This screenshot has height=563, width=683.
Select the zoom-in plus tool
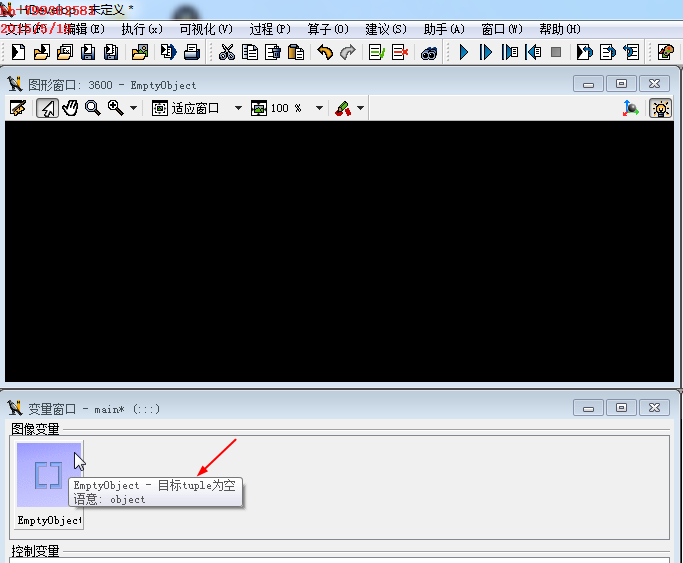[x=116, y=108]
